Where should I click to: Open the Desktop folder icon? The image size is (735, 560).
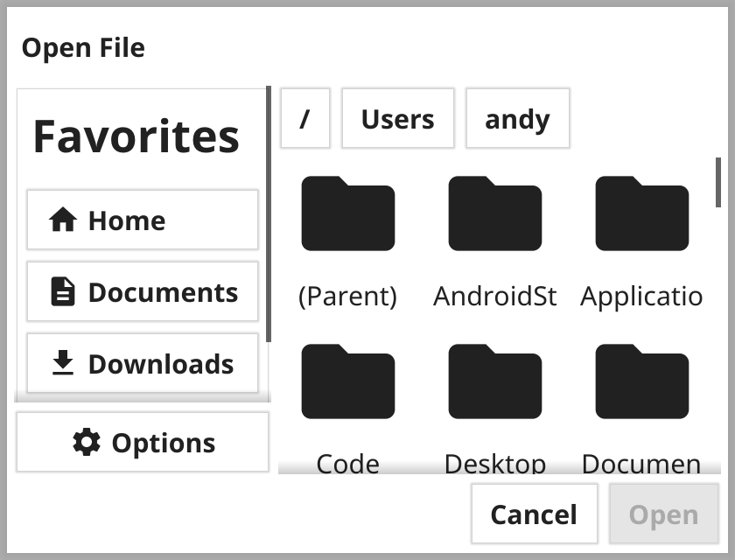pyautogui.click(x=494, y=382)
